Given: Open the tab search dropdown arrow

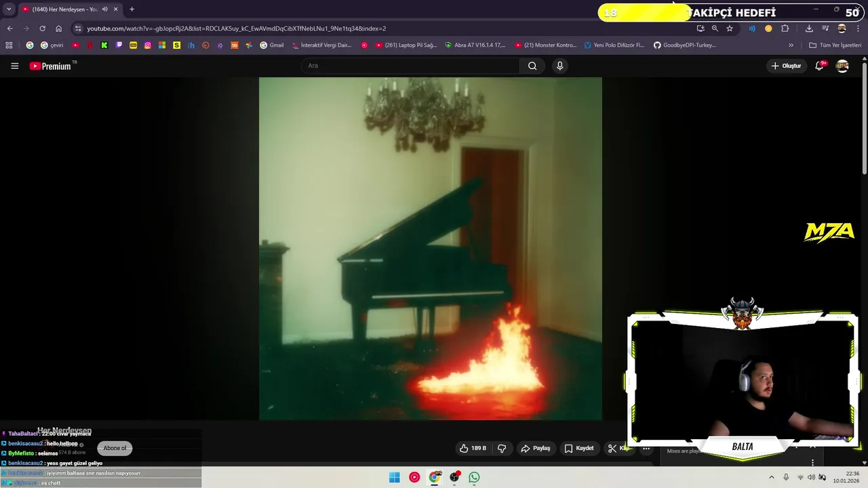Looking at the screenshot, I should (9, 9).
